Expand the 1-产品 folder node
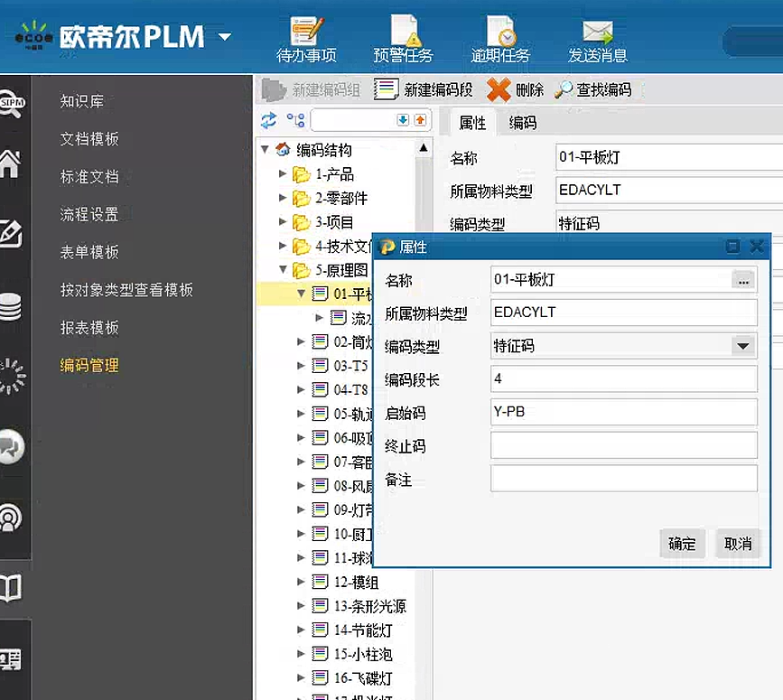 (x=283, y=174)
